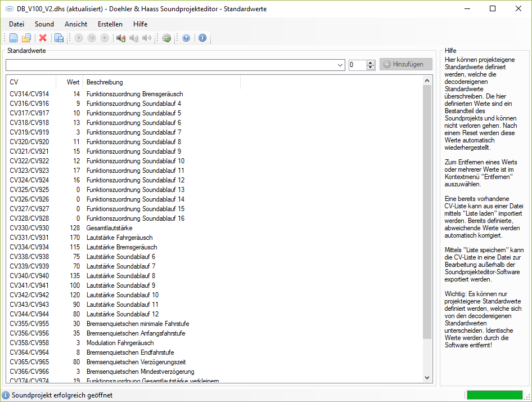Image resolution: width=532 pixels, height=402 pixels.
Task: Show the info about dialog icon
Action: 202,38
